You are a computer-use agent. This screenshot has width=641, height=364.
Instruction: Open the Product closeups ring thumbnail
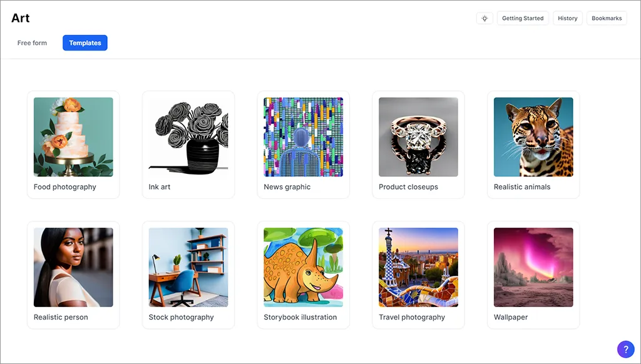[418, 137]
